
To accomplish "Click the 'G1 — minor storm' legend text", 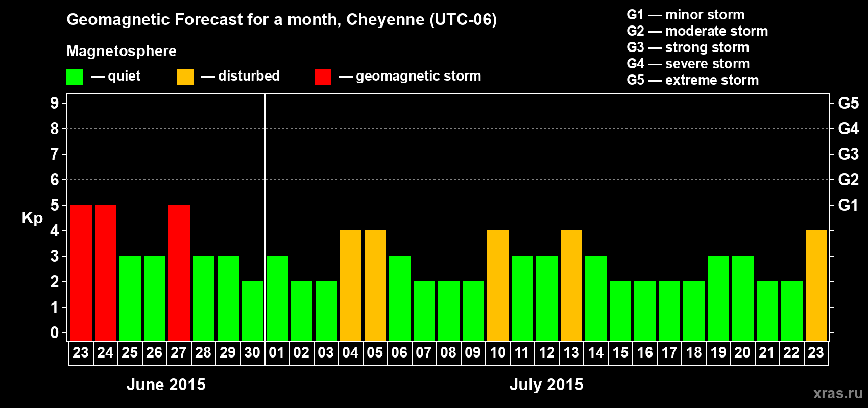I will click(x=686, y=15).
